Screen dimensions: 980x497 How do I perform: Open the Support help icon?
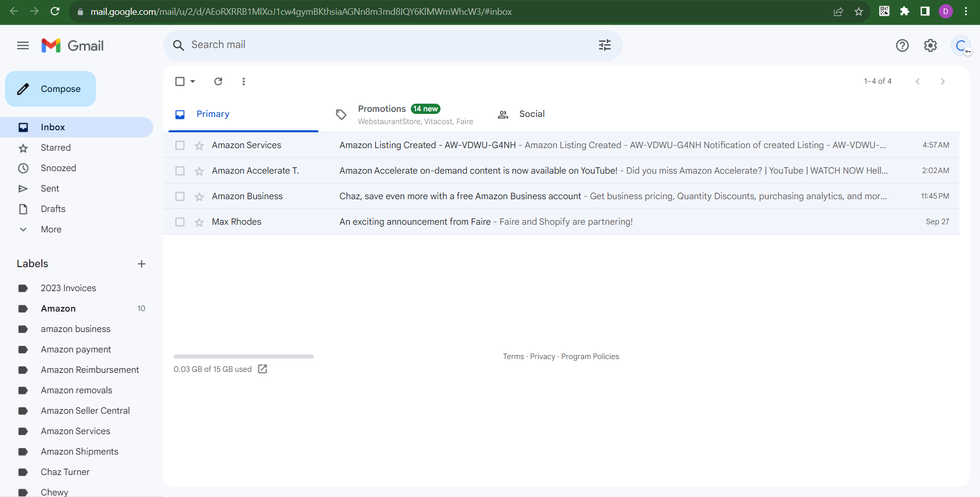coord(902,45)
